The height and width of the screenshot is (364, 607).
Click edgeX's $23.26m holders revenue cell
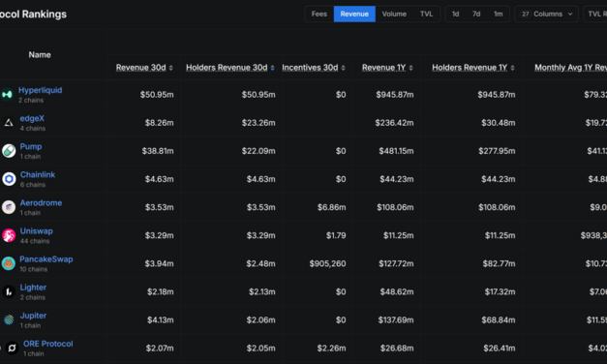pos(258,123)
